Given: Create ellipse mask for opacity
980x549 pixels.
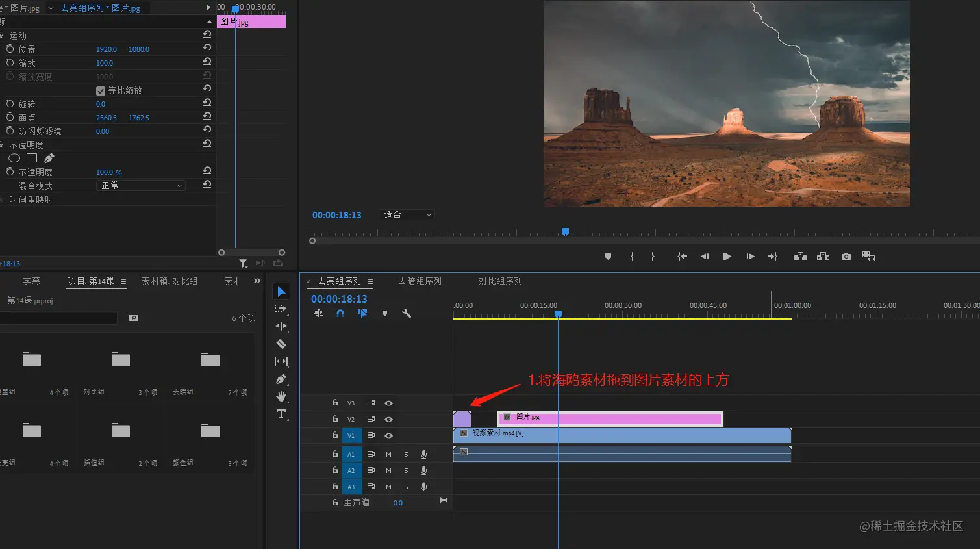Looking at the screenshot, I should (14, 158).
